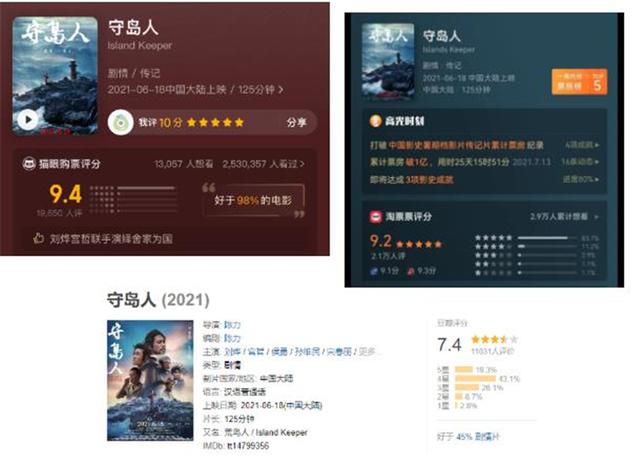This screenshot has width=640, height=462.
Task: Tap the green user avatar icon
Action: (121, 122)
